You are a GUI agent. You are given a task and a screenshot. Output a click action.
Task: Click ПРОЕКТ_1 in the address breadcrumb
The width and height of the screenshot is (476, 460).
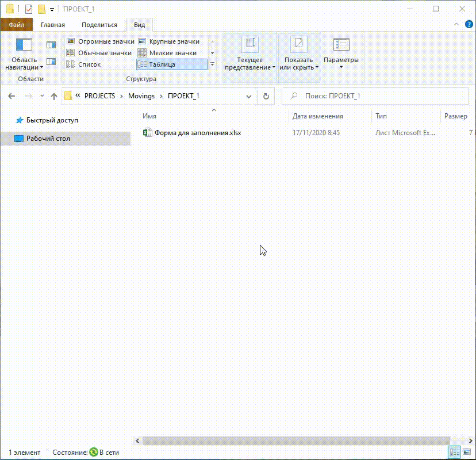click(183, 96)
